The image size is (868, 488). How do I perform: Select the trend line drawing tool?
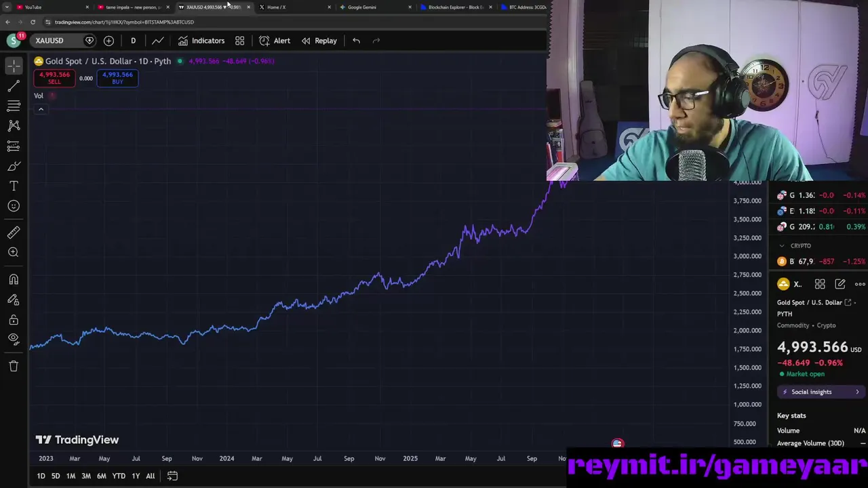tap(14, 86)
